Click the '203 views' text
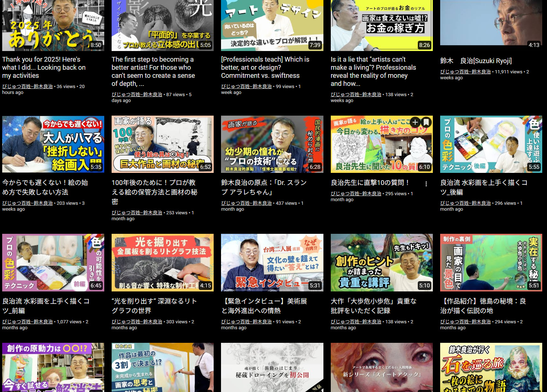The width and height of the screenshot is (547, 392). click(68, 203)
